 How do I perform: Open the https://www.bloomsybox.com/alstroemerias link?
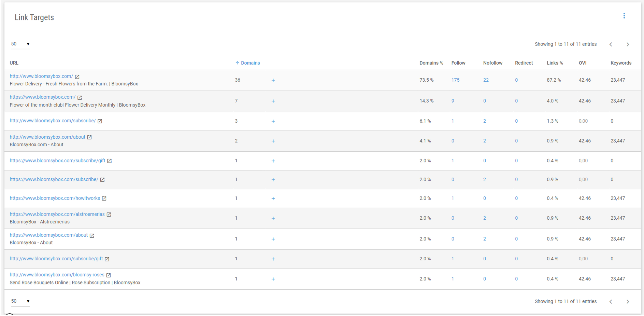coord(57,214)
